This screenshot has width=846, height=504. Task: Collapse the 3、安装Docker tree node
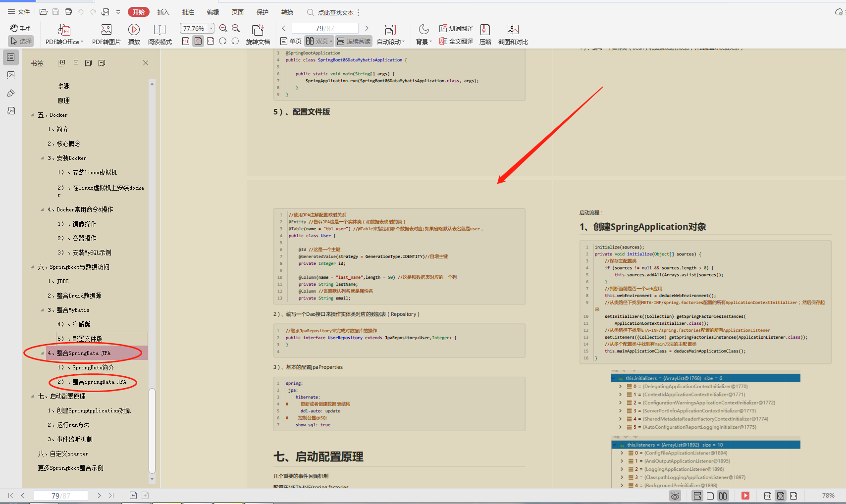click(42, 158)
